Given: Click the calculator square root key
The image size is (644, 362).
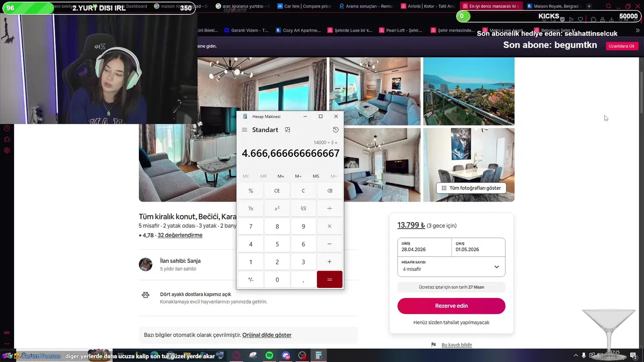Looking at the screenshot, I should (303, 208).
